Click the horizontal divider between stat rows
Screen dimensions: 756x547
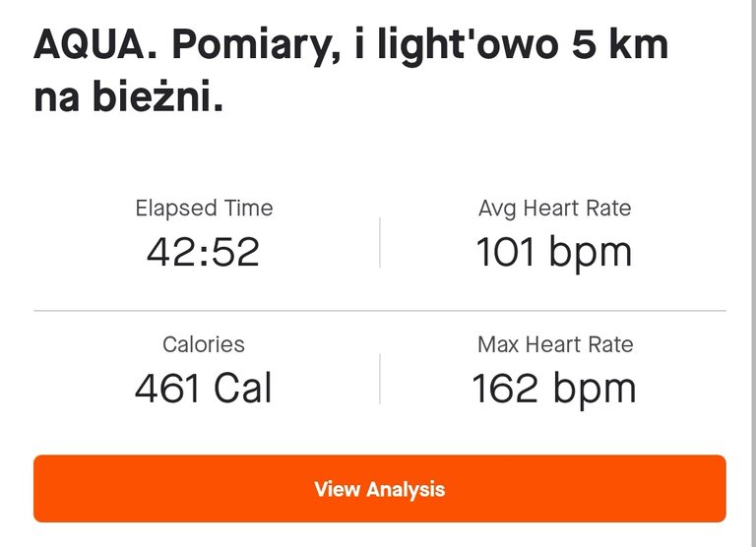click(x=379, y=311)
